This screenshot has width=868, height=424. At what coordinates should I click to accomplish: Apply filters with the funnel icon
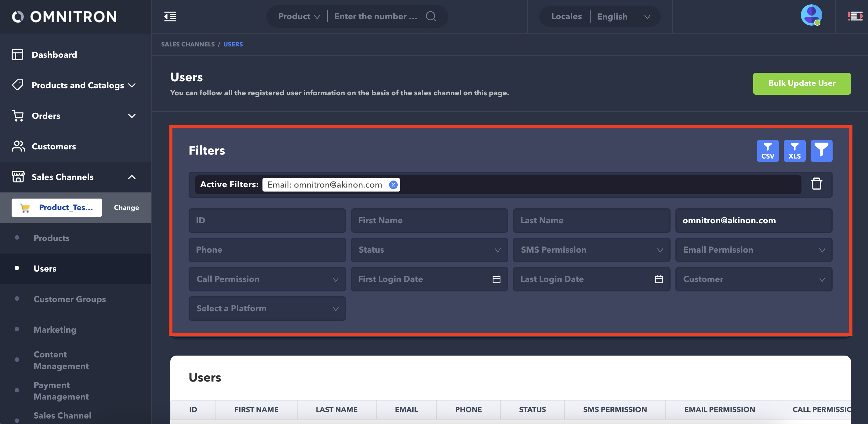click(821, 151)
